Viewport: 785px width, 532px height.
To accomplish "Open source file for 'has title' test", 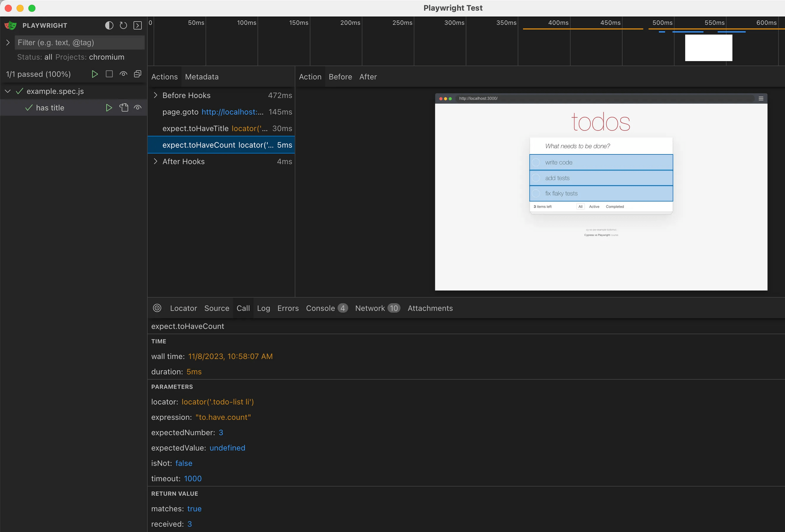I will [x=124, y=108].
